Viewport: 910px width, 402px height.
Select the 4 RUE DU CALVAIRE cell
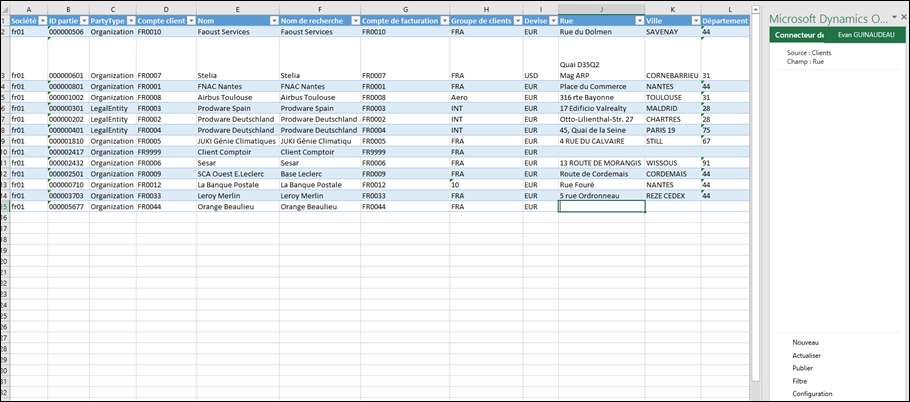click(601, 141)
